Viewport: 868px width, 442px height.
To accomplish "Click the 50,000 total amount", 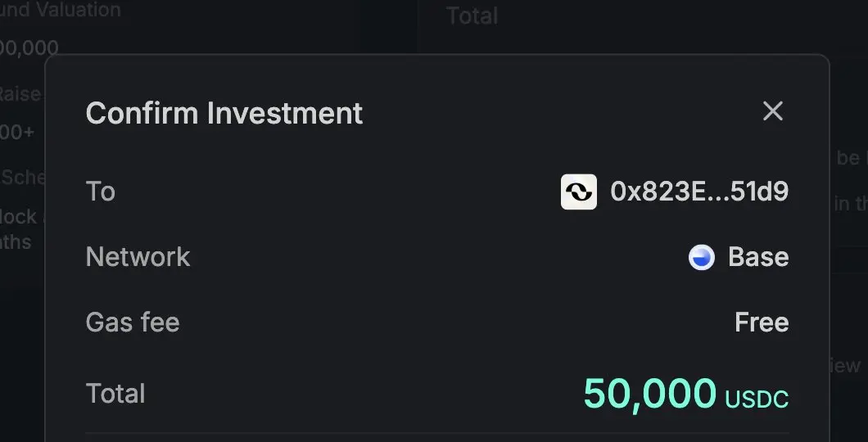I will (x=650, y=394).
